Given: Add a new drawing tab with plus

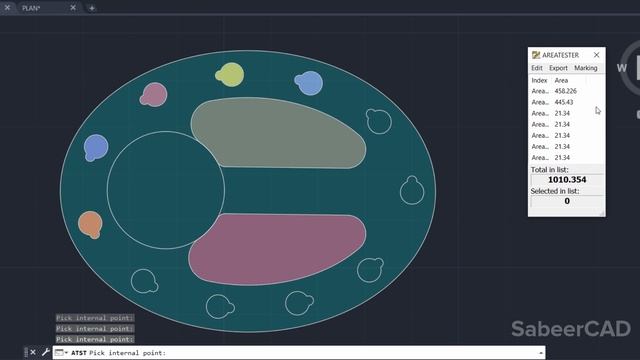Looking at the screenshot, I should click(92, 8).
